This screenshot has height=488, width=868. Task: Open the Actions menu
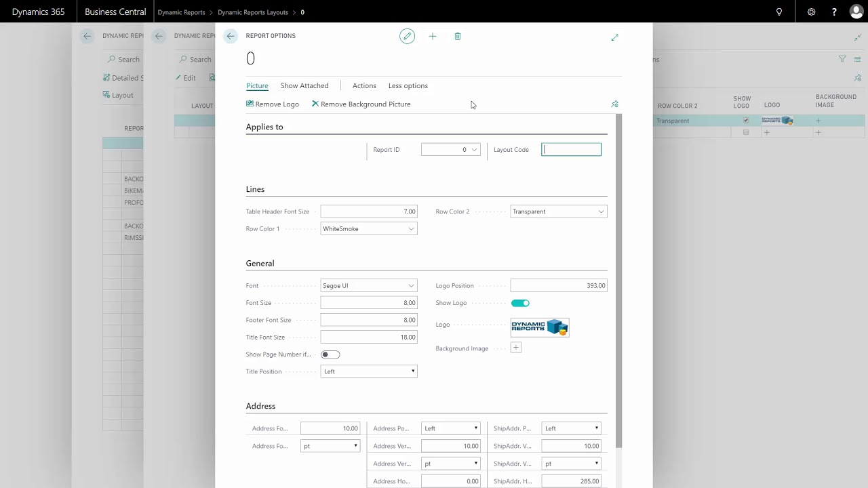364,86
